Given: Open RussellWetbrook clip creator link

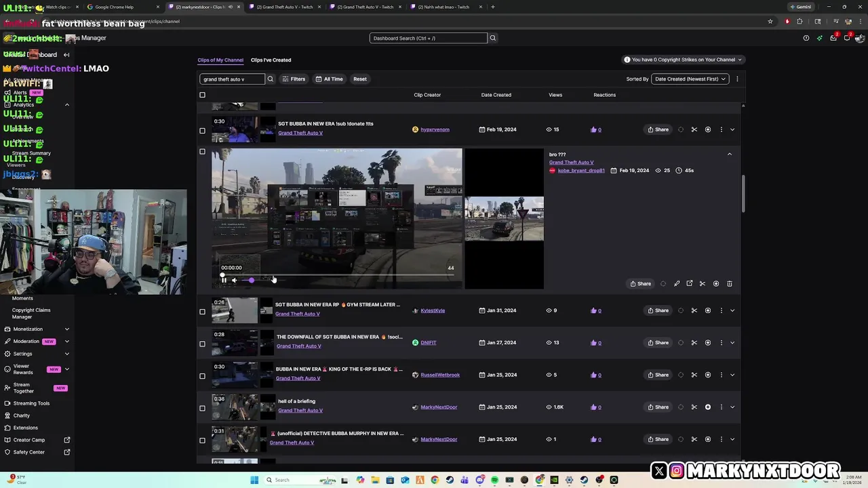Looking at the screenshot, I should pyautogui.click(x=440, y=375).
